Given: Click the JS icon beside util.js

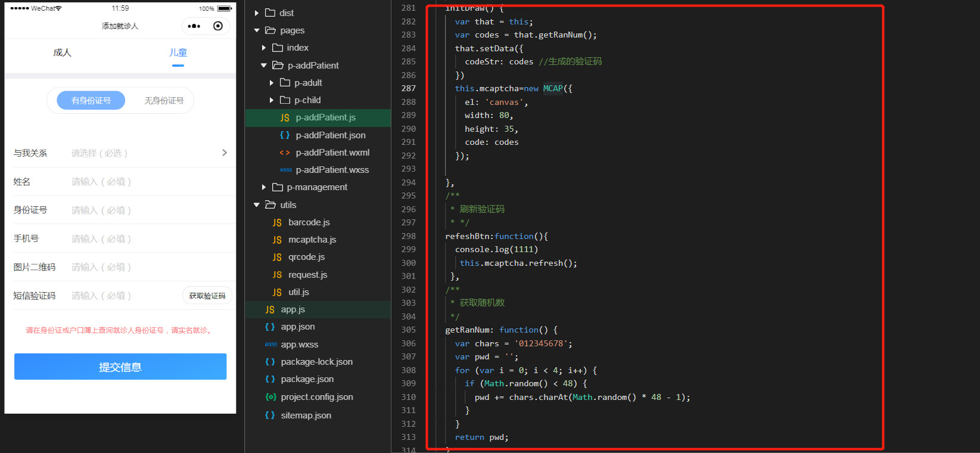Looking at the screenshot, I should pyautogui.click(x=277, y=292).
